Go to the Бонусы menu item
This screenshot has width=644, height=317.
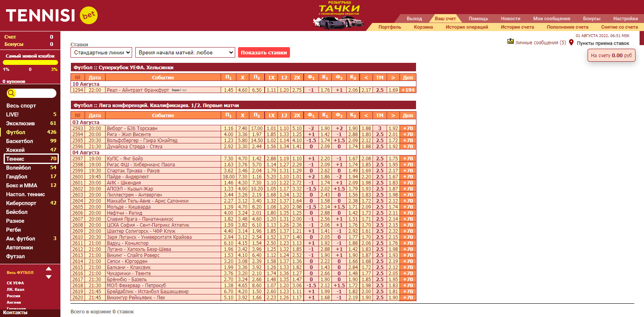[591, 19]
